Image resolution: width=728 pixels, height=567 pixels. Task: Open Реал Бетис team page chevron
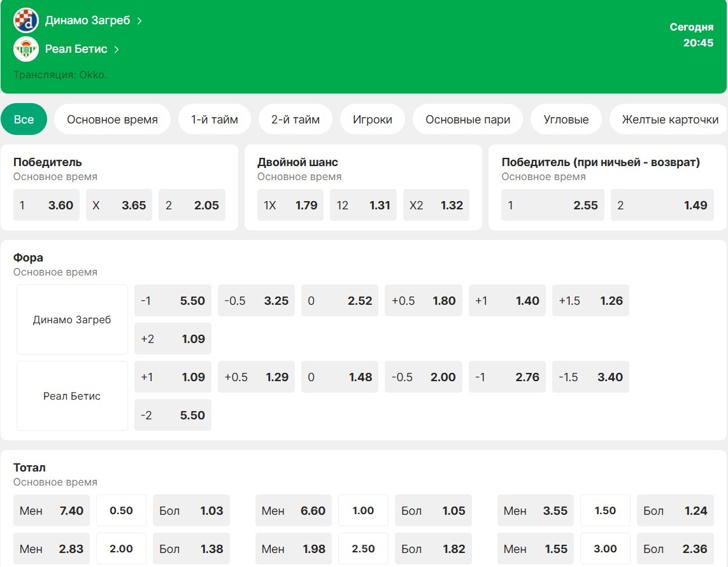117,49
